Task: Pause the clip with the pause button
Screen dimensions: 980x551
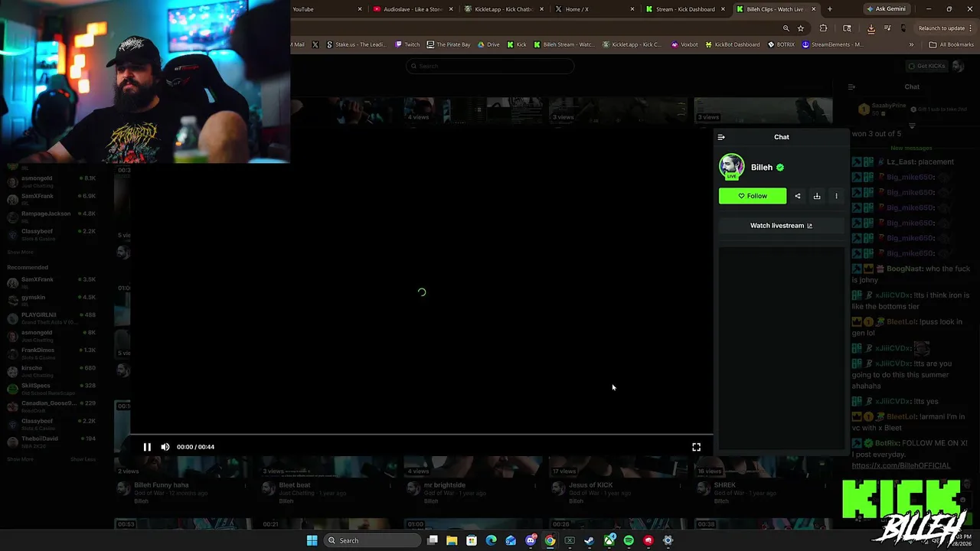Action: point(147,447)
